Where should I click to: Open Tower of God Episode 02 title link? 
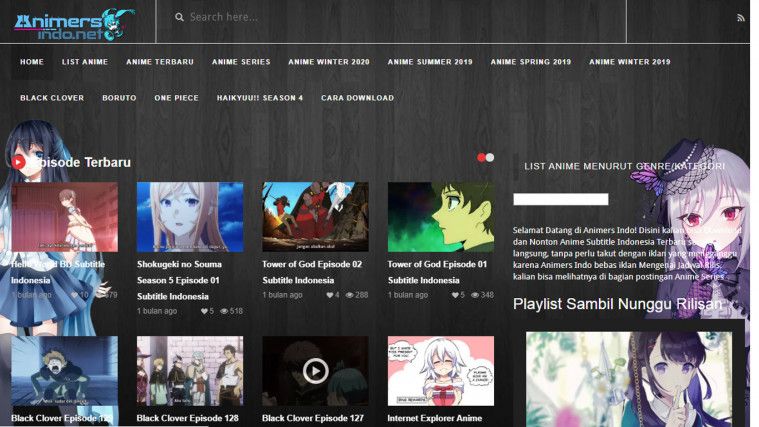312,272
